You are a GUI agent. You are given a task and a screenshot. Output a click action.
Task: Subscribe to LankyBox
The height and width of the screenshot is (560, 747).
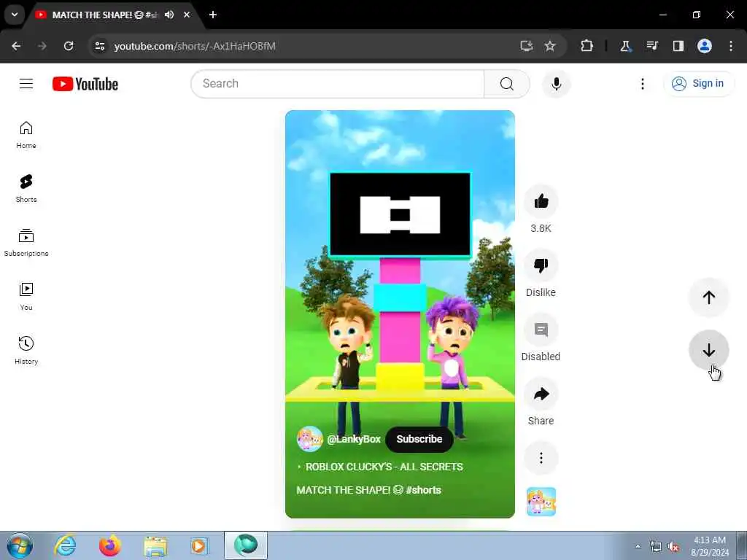(419, 439)
